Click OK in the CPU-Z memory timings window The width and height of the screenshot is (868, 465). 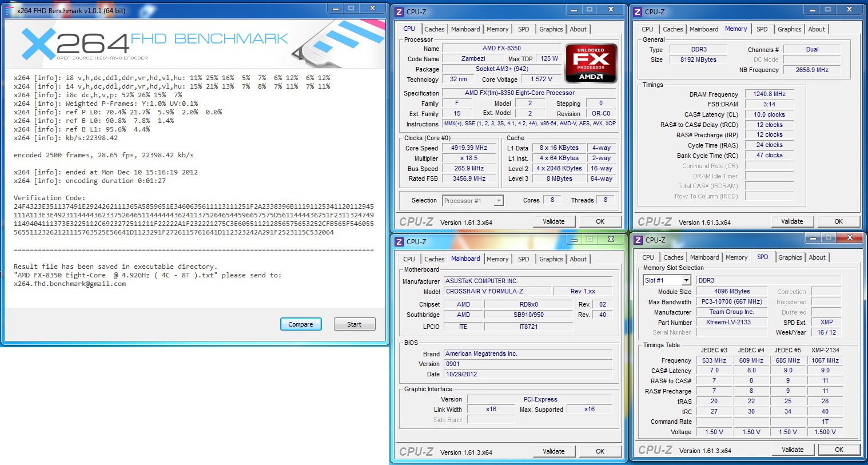point(838,221)
